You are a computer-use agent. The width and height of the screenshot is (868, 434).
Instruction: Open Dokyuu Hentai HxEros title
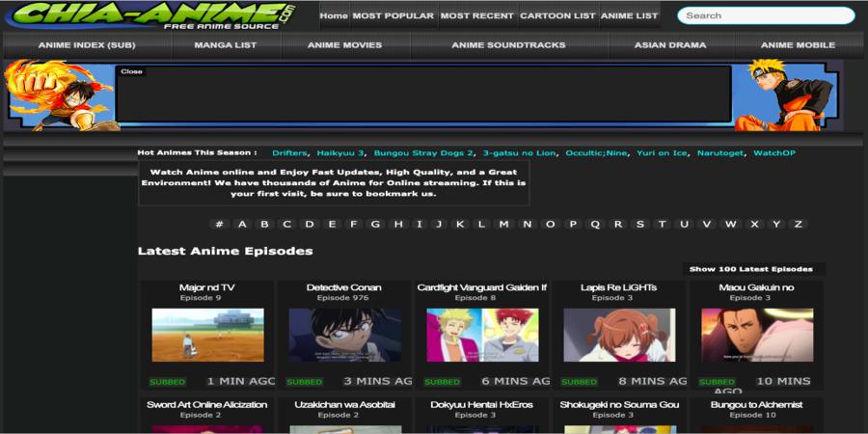click(x=481, y=405)
